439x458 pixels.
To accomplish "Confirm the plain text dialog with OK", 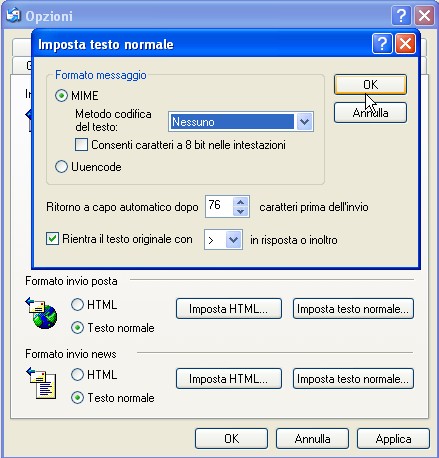I will click(370, 85).
